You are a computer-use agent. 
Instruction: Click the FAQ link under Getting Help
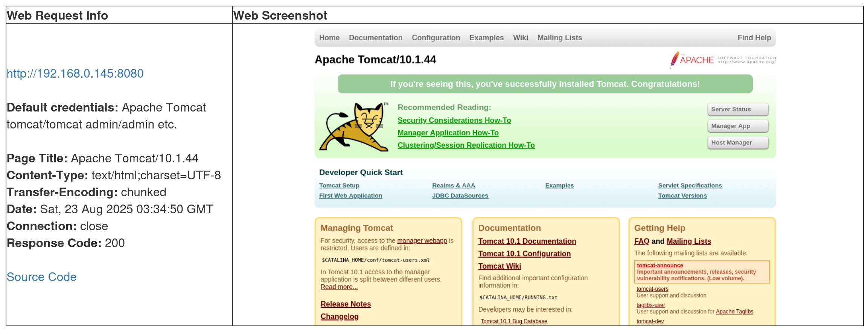[x=642, y=241]
